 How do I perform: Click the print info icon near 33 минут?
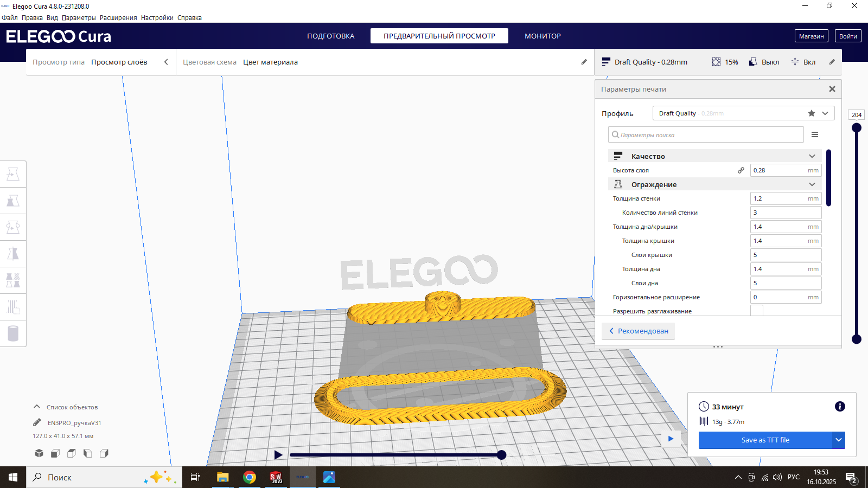[840, 407]
